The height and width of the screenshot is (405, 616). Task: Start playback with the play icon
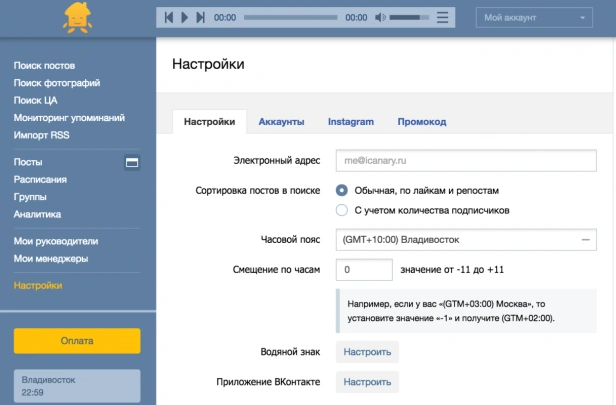184,17
